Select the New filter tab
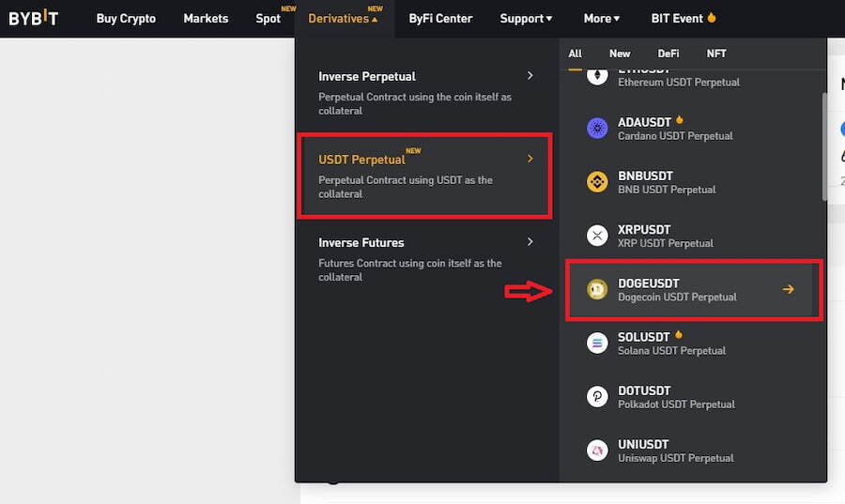 point(620,53)
